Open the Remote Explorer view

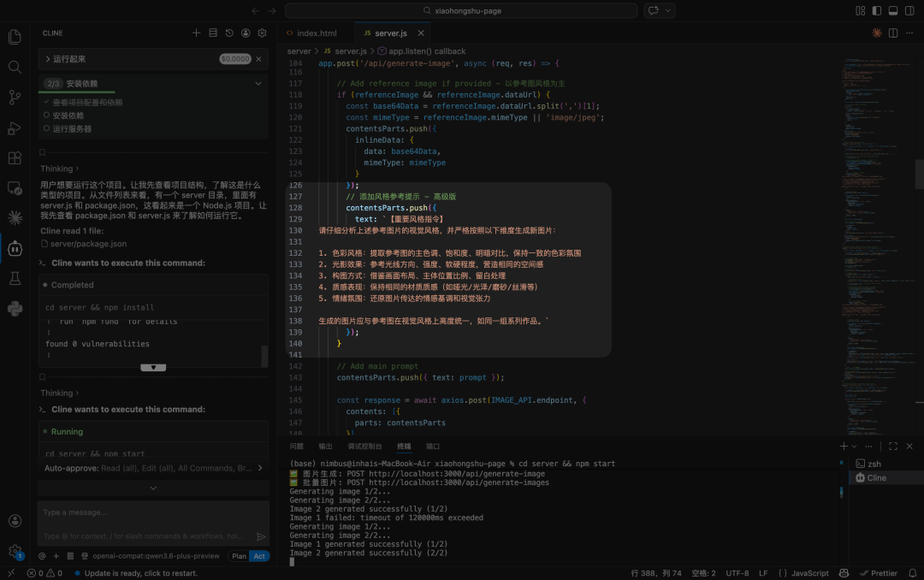tap(15, 188)
